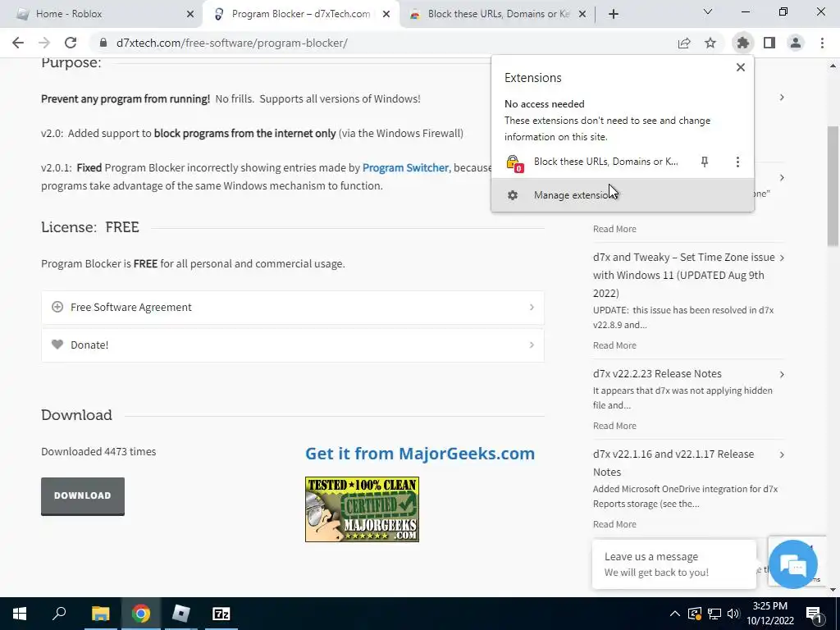Screen dimensions: 840x630
Task: Open more options for Block these URLs extension
Action: coord(737,162)
